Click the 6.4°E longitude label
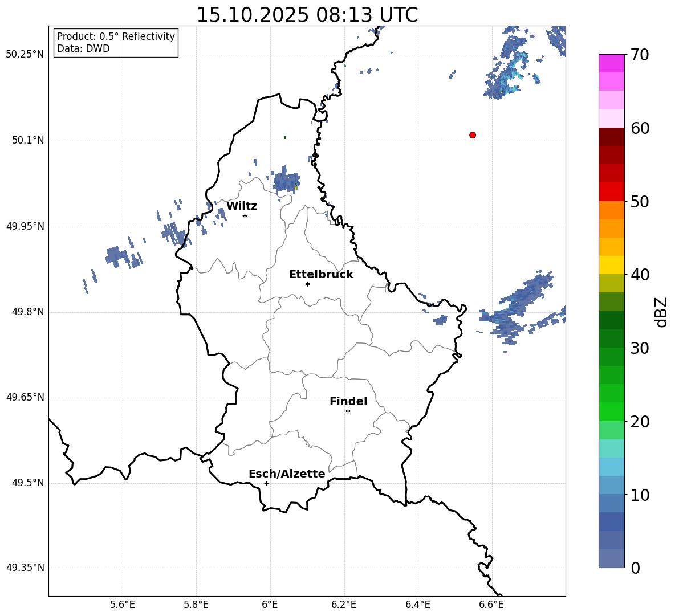Viewport: 675px width, 616px height. click(x=417, y=605)
